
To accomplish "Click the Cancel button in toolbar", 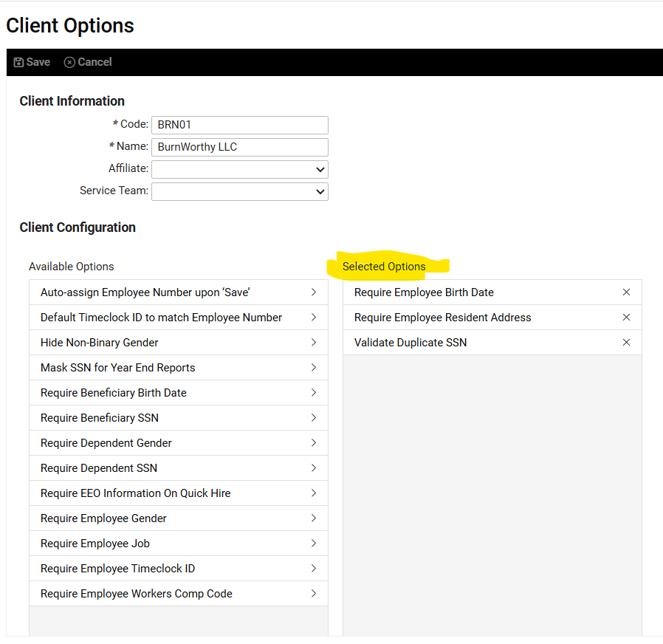I will coord(88,62).
